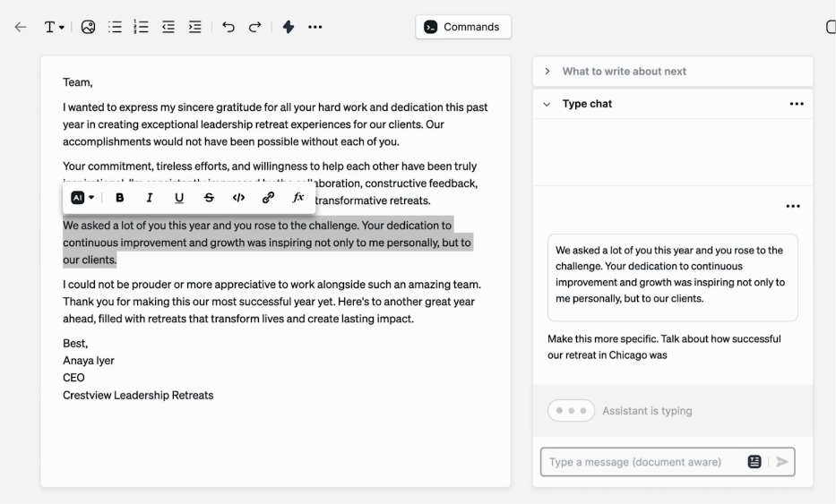Click the 'Anaya Iyer' signature name
Screen dimensions: 836x504
tap(89, 361)
